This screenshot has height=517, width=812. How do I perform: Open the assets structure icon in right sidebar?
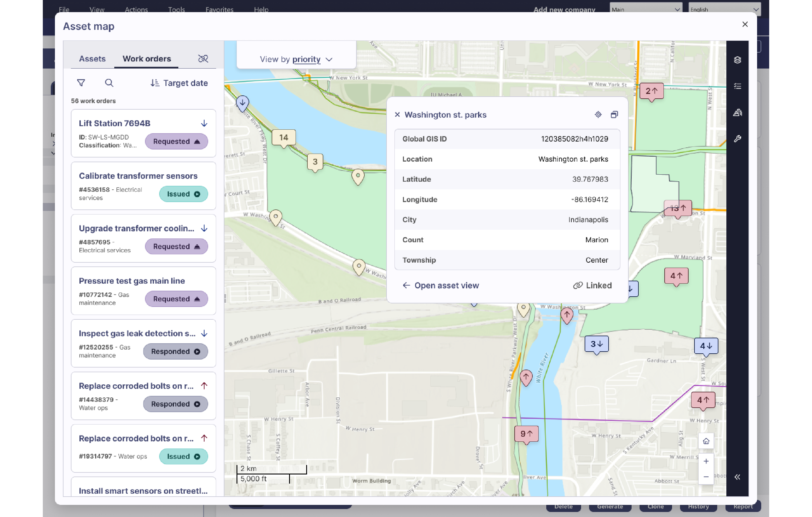[737, 112]
